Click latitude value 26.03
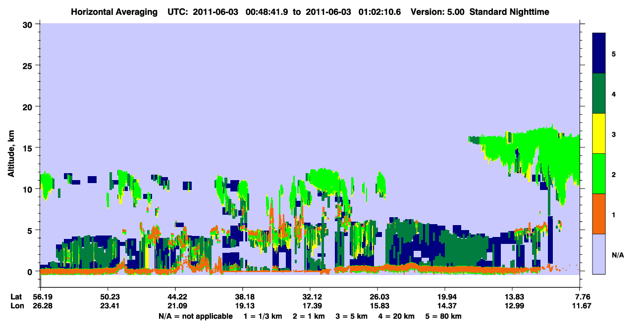 377,297
